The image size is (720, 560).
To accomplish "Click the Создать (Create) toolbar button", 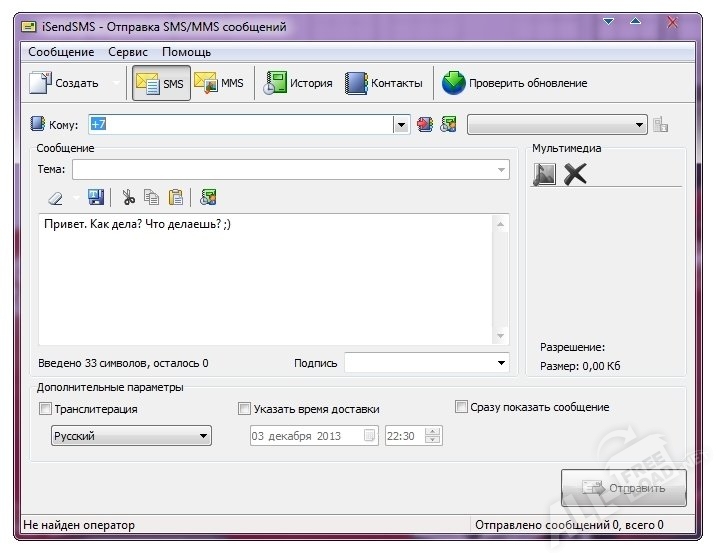I will (65, 84).
